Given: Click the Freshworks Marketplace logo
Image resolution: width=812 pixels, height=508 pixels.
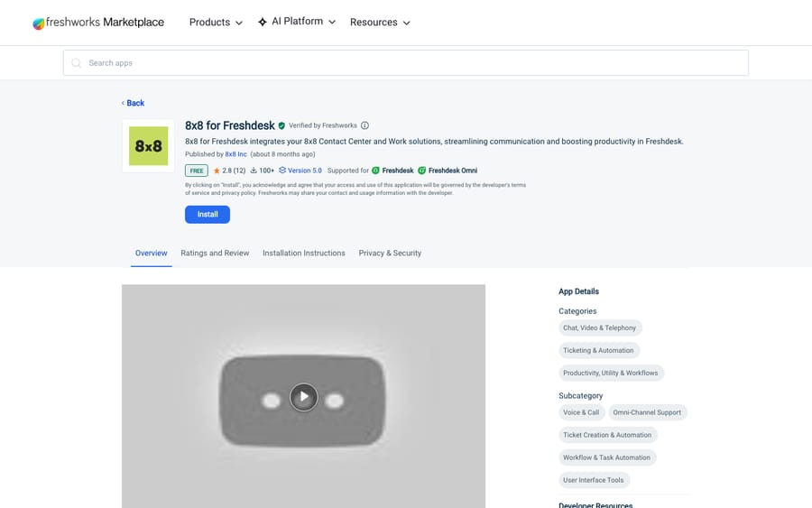Looking at the screenshot, I should coord(98,23).
